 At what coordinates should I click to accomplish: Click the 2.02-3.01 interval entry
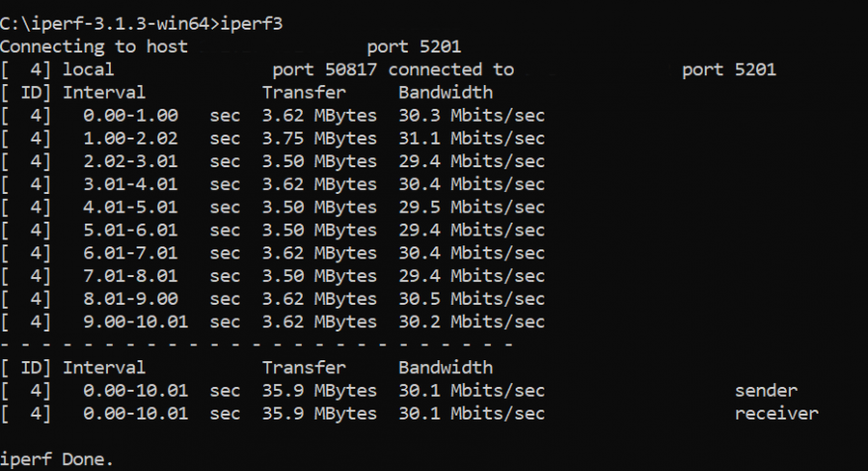click(x=135, y=161)
